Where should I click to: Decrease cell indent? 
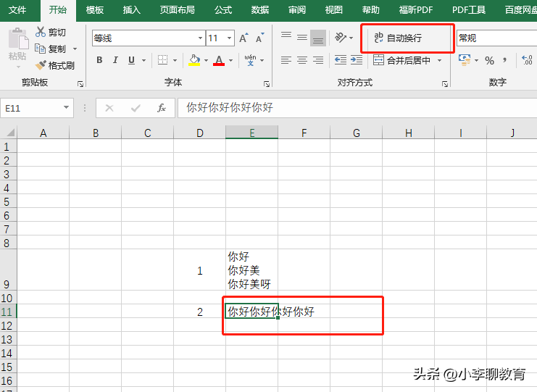tap(341, 60)
